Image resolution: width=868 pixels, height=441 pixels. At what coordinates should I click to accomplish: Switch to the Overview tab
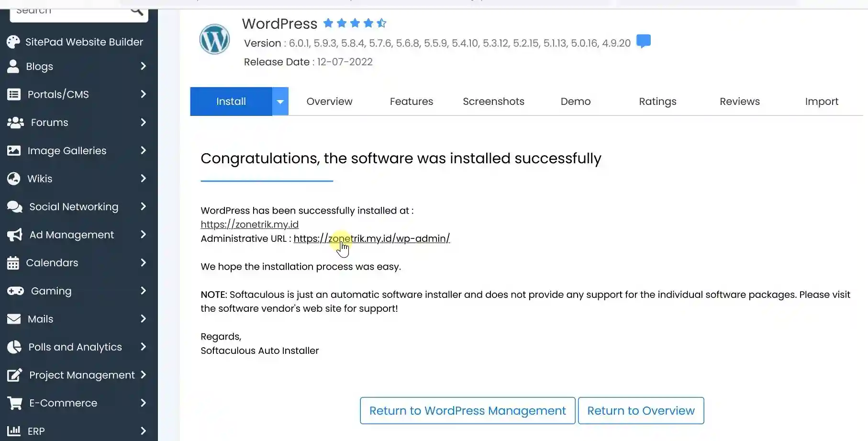click(329, 102)
